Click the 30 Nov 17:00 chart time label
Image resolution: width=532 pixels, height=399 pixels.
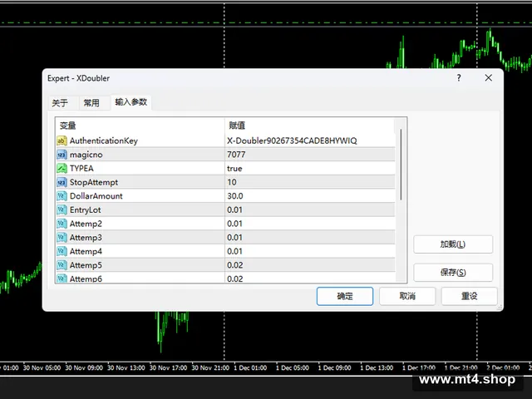[168, 367]
